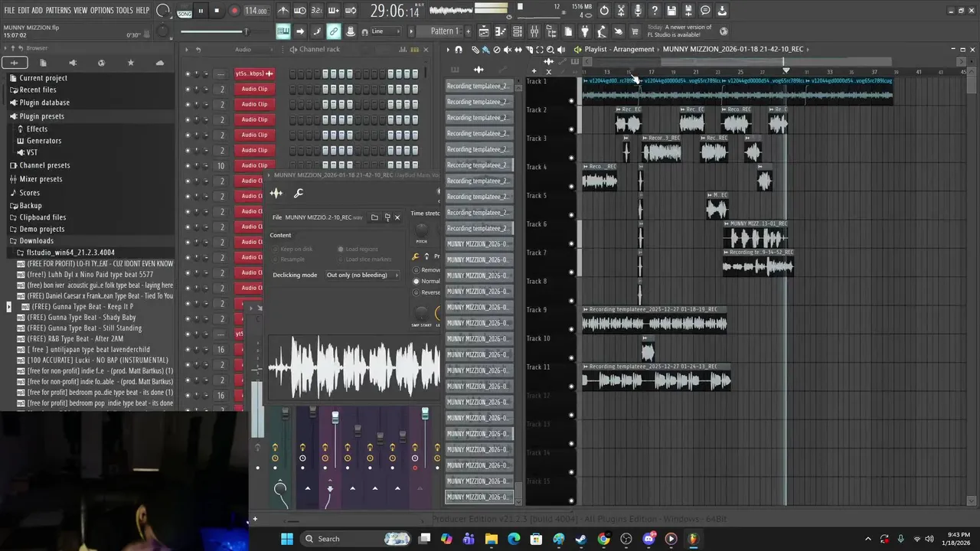Toggle the metronome icon
This screenshot has width=980, height=551.
click(283, 11)
